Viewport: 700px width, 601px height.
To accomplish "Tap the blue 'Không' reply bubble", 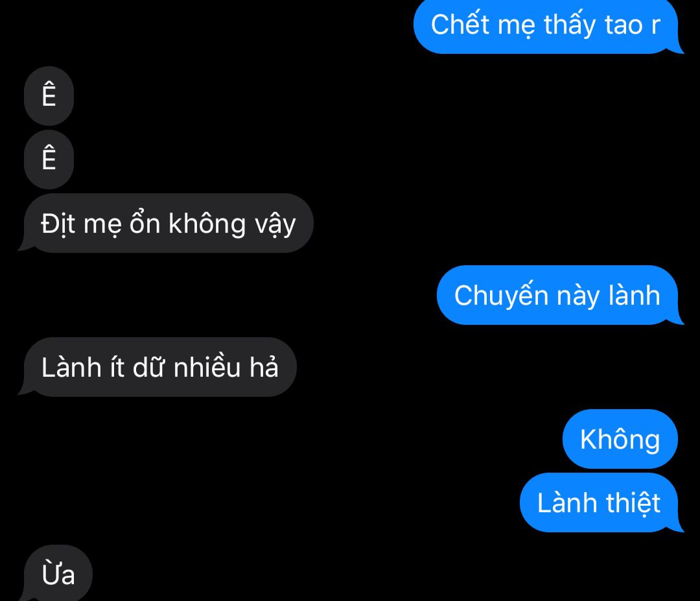I will [620, 439].
